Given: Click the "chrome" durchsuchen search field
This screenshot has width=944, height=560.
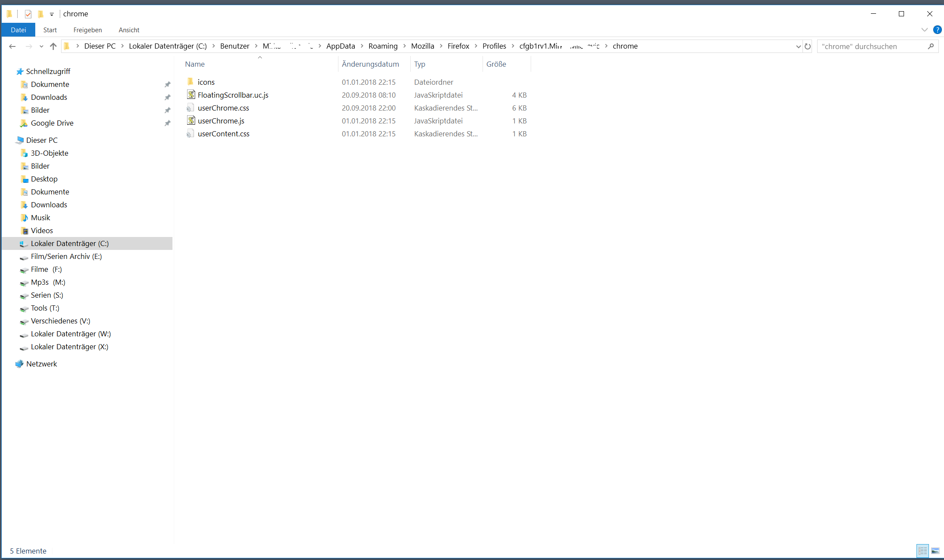Looking at the screenshot, I should click(871, 46).
